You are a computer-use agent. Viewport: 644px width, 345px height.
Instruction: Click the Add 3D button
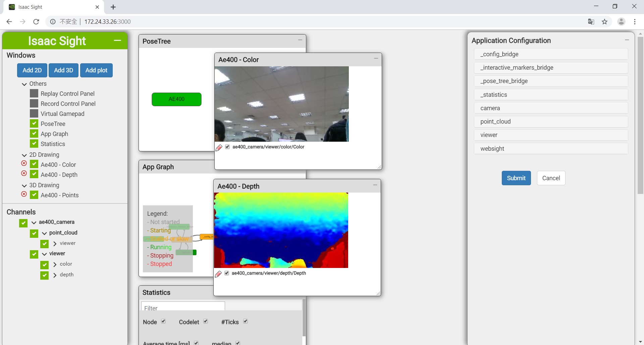tap(63, 70)
